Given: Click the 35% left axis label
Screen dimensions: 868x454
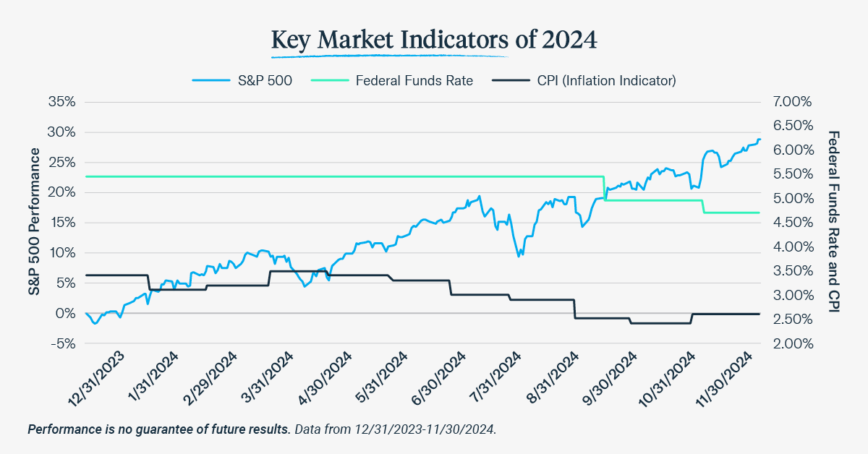Looking at the screenshot, I should point(61,101).
